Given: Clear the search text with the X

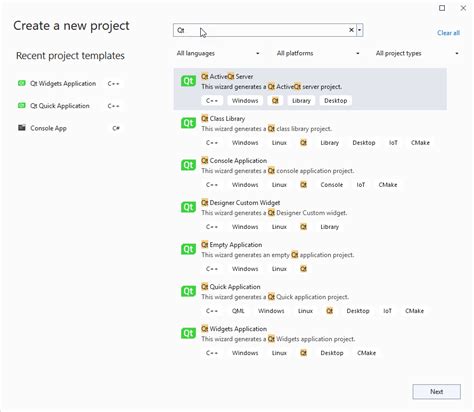Looking at the screenshot, I should 351,30.
